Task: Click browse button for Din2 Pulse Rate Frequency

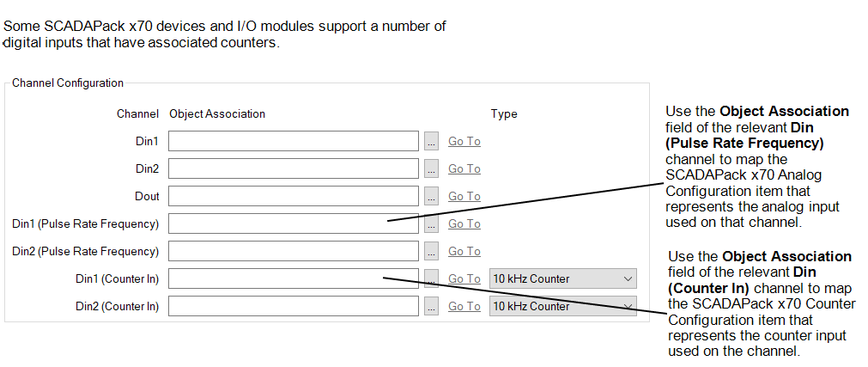Action: point(431,251)
